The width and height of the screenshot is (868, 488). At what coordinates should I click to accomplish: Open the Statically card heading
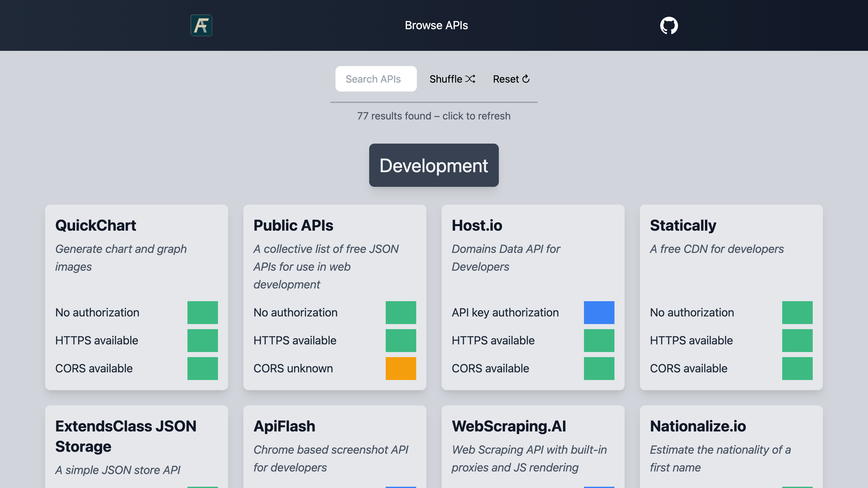tap(683, 225)
